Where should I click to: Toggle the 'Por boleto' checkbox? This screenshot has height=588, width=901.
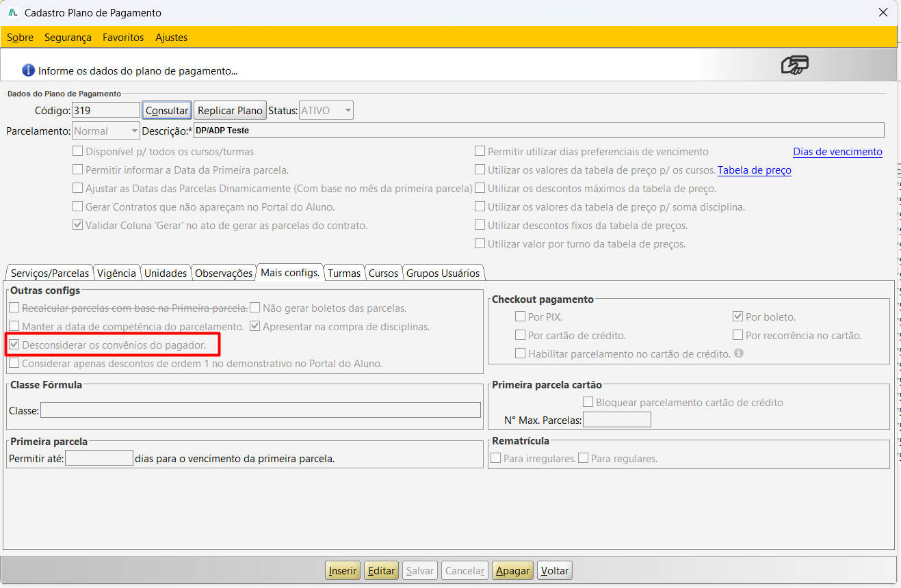738,317
